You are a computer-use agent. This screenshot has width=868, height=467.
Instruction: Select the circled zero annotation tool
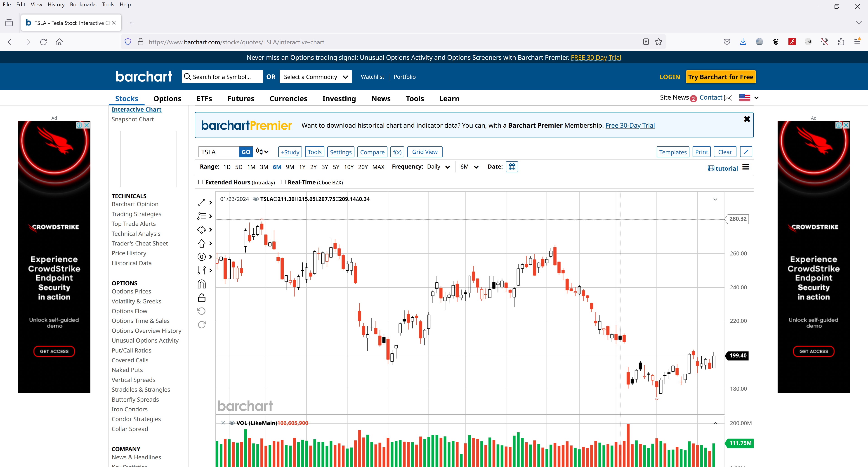click(201, 257)
